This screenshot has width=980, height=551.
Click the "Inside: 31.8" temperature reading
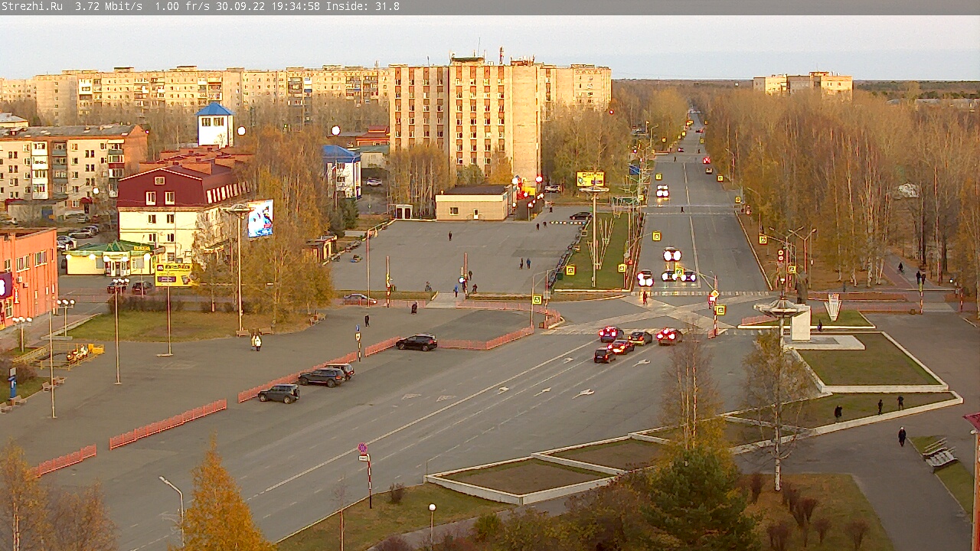point(363,6)
